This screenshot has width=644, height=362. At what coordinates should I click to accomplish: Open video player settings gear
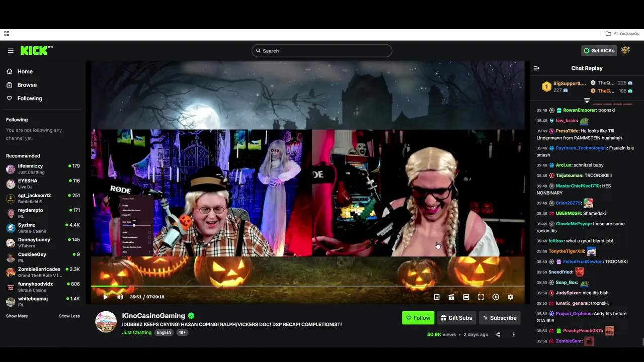510,297
